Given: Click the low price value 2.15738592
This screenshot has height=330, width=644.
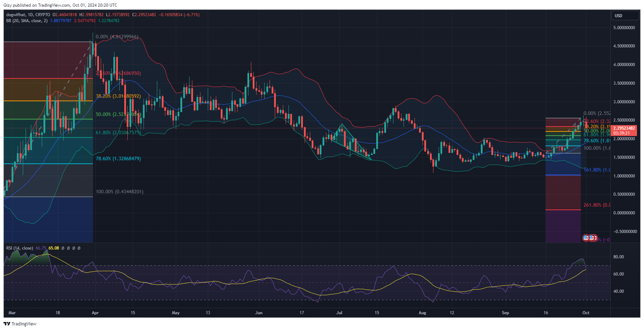Looking at the screenshot, I should [119, 15].
